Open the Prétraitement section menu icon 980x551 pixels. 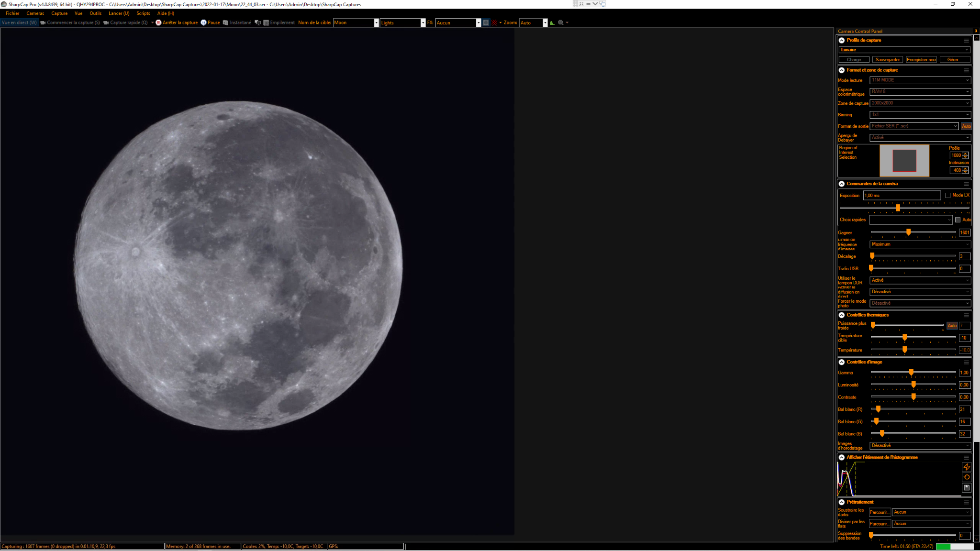pos(966,502)
